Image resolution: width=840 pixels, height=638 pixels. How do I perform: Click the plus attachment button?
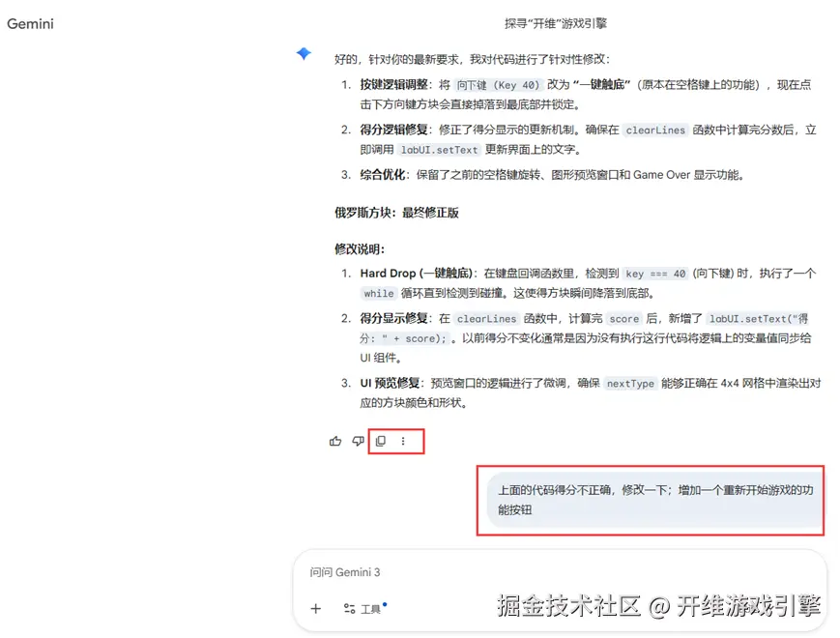pos(314,609)
